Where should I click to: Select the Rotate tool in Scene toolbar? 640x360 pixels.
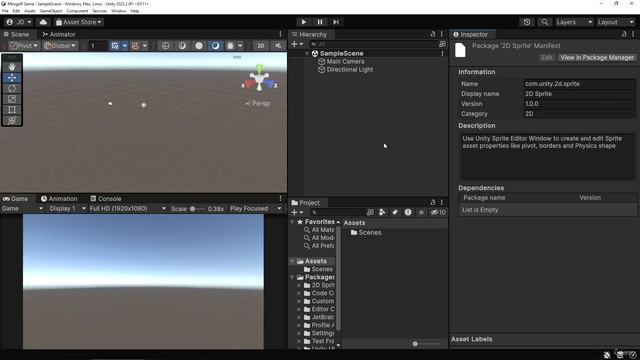point(12,88)
